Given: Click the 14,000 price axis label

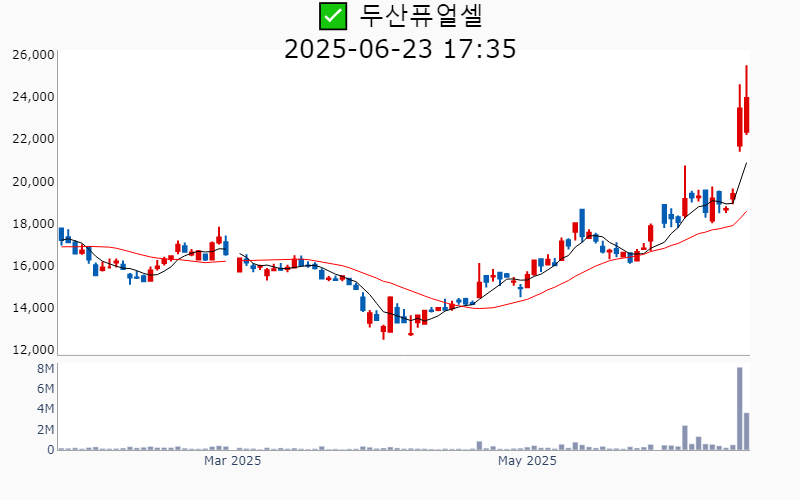Looking at the screenshot, I should point(33,308).
